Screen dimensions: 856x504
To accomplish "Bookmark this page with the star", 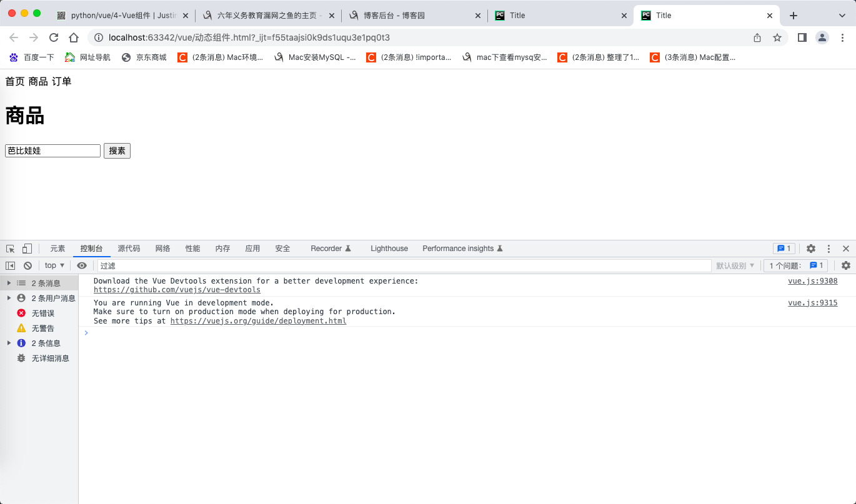I will pos(777,37).
